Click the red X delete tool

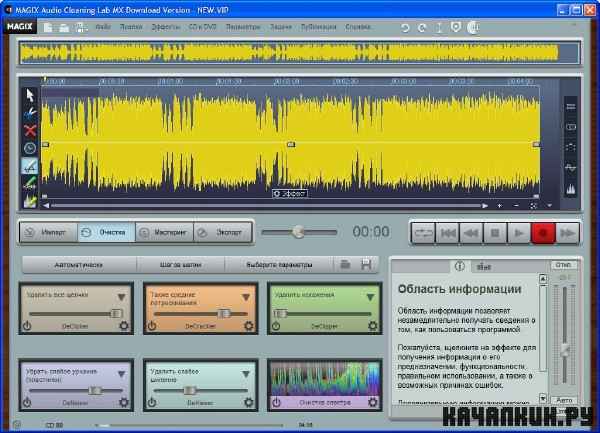30,130
